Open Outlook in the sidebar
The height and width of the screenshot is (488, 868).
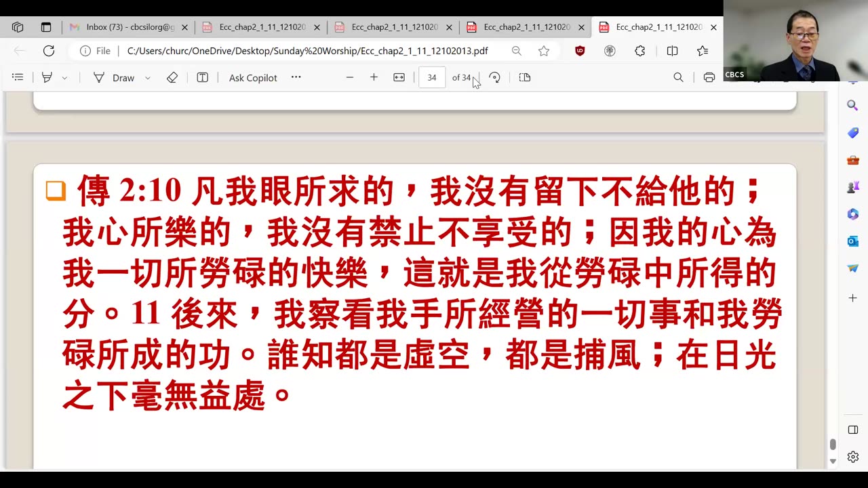(x=853, y=241)
